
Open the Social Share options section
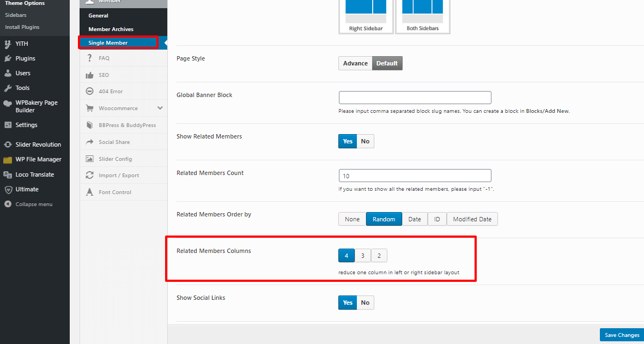[x=124, y=142]
